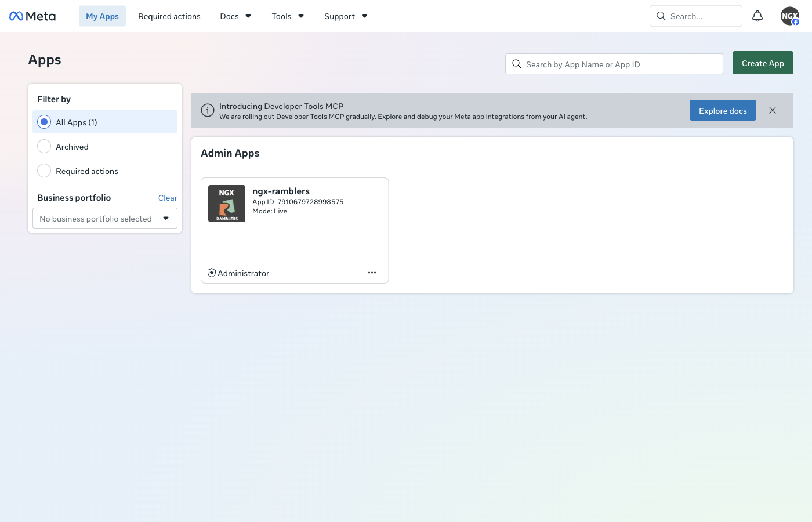This screenshot has height=522, width=812.
Task: Select the All Apps (1) filter
Action: [x=105, y=122]
